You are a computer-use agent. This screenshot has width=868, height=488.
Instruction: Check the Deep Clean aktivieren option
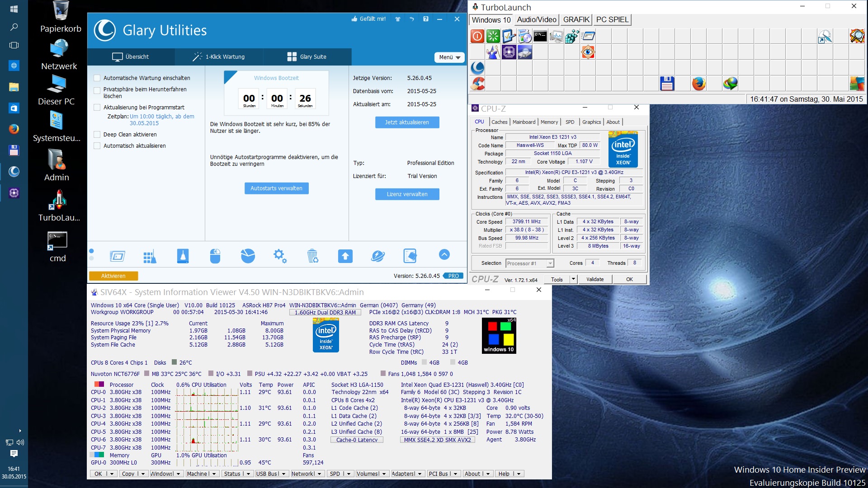point(97,135)
